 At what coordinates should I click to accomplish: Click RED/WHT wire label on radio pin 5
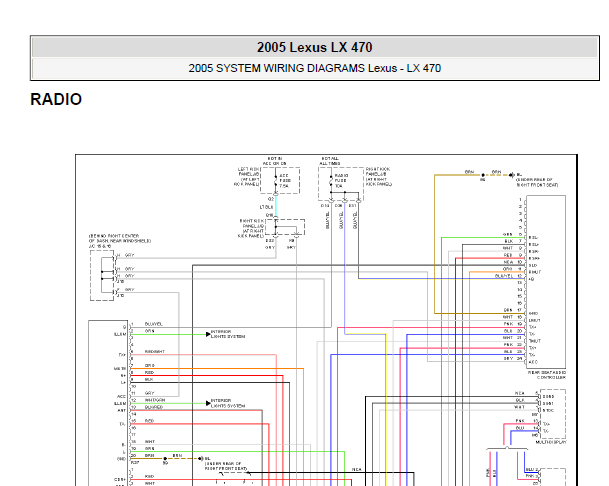(155, 352)
